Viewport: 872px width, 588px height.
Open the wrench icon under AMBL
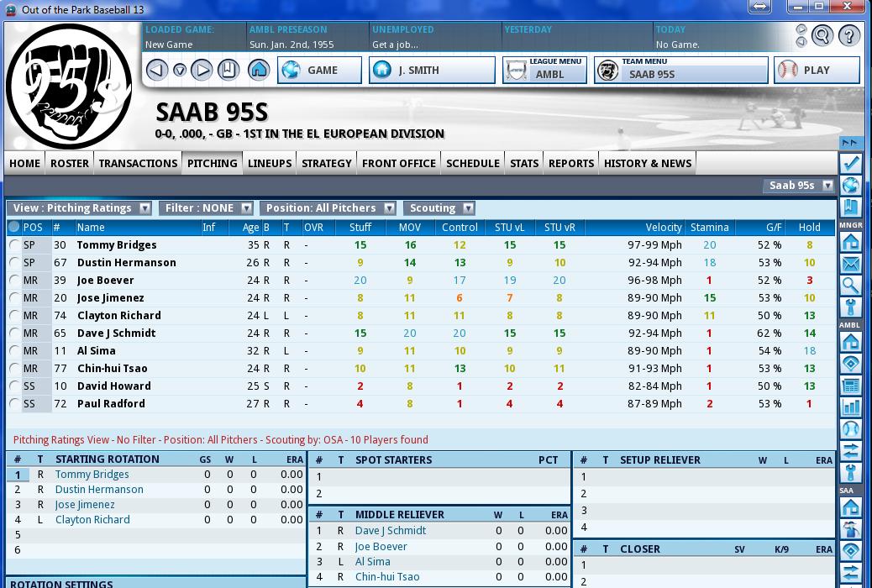(850, 472)
